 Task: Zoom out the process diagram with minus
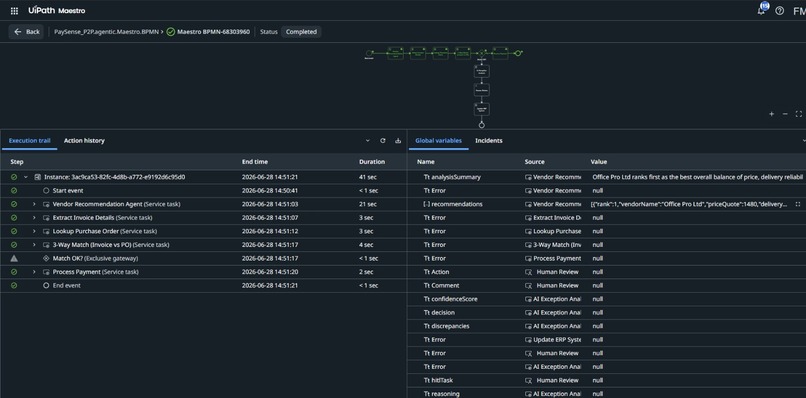click(x=785, y=114)
